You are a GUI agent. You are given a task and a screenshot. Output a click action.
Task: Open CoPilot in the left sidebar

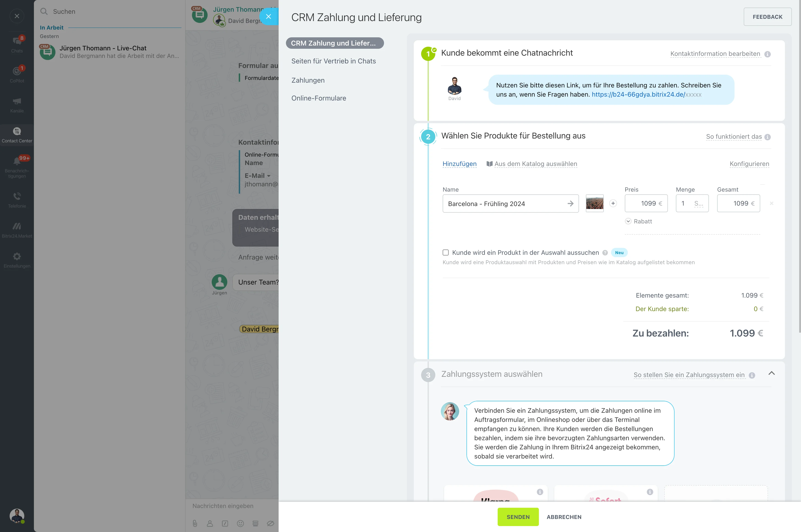pyautogui.click(x=17, y=74)
